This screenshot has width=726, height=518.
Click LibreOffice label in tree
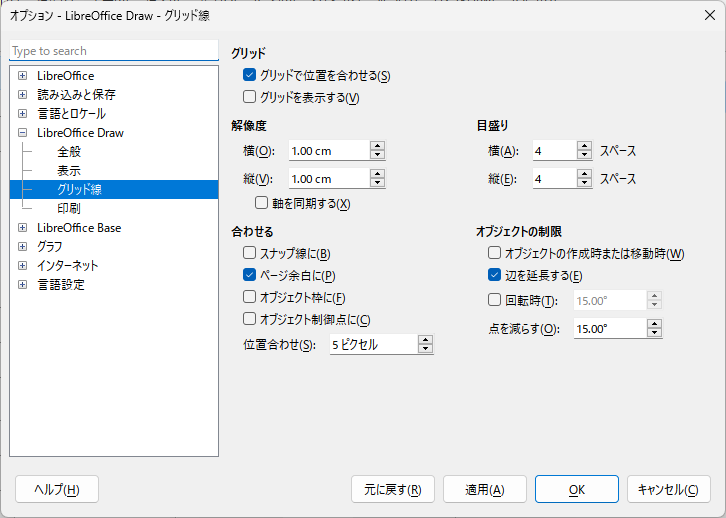[66, 75]
